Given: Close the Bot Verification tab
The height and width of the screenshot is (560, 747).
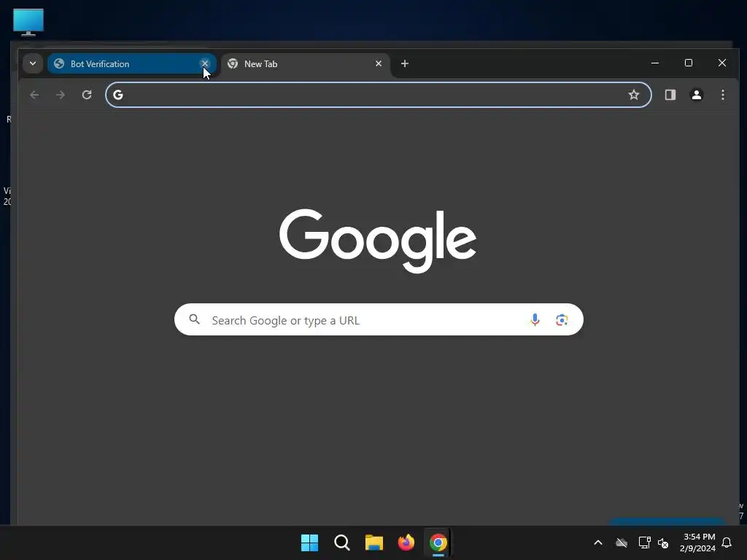Looking at the screenshot, I should [x=205, y=63].
